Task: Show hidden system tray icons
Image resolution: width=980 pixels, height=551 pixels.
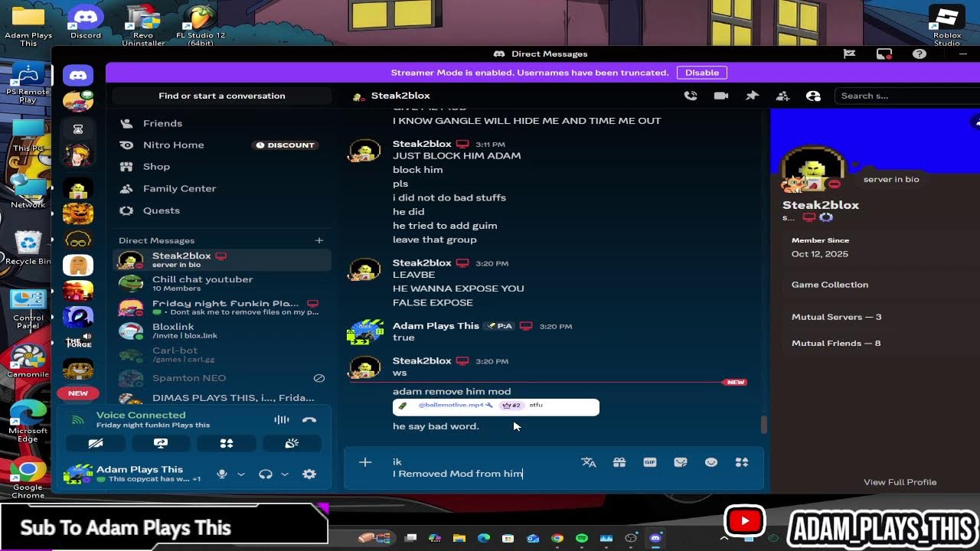Action: click(x=724, y=538)
